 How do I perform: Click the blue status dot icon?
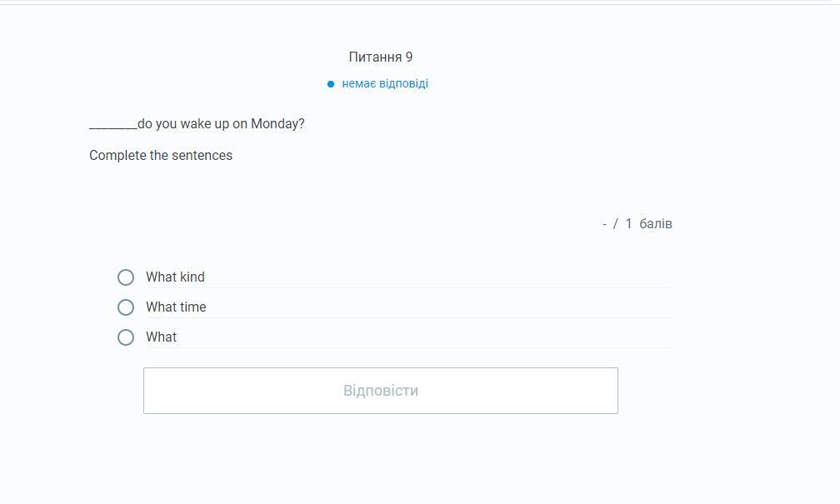click(331, 84)
